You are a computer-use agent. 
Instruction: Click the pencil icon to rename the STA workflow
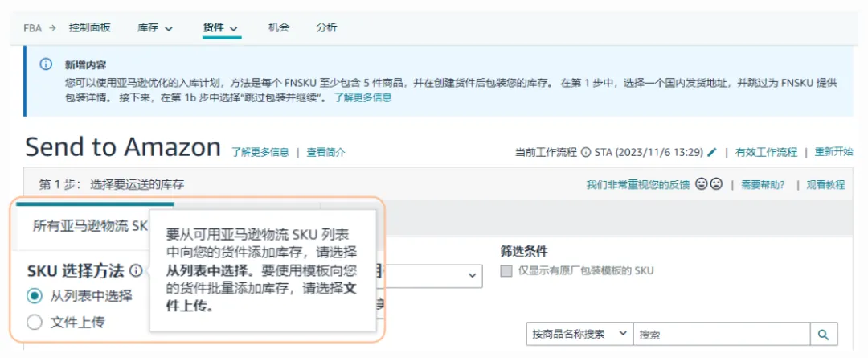pyautogui.click(x=712, y=152)
